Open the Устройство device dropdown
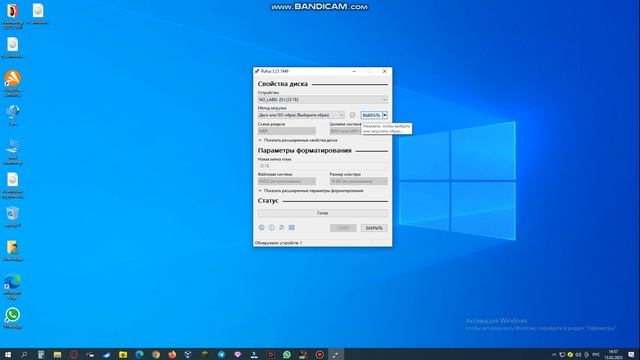The width and height of the screenshot is (640, 360). 322,100
